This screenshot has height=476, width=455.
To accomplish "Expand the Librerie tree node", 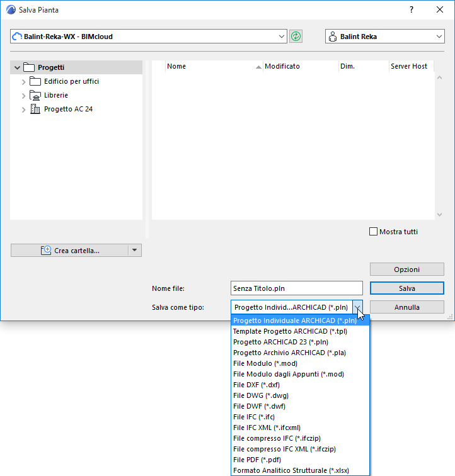I will point(24,96).
